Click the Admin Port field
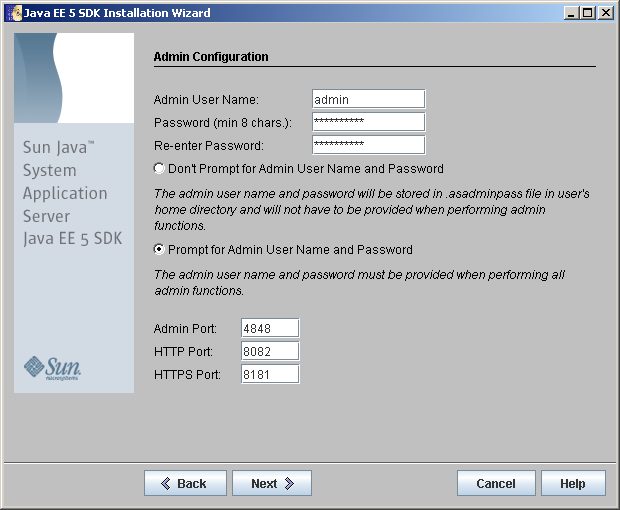The height and width of the screenshot is (510, 620). coord(270,329)
